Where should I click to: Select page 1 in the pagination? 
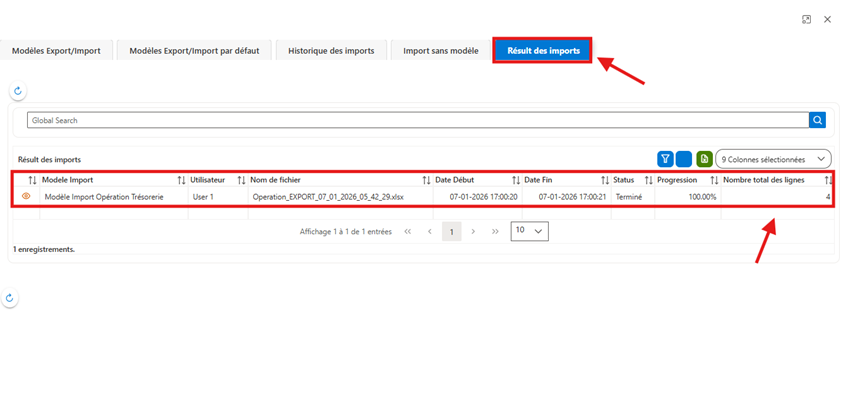pyautogui.click(x=452, y=231)
